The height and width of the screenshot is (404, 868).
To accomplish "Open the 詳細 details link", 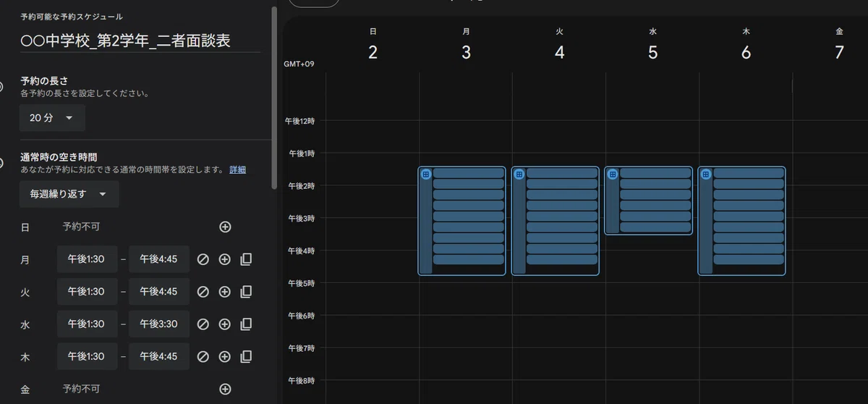I will point(237,169).
